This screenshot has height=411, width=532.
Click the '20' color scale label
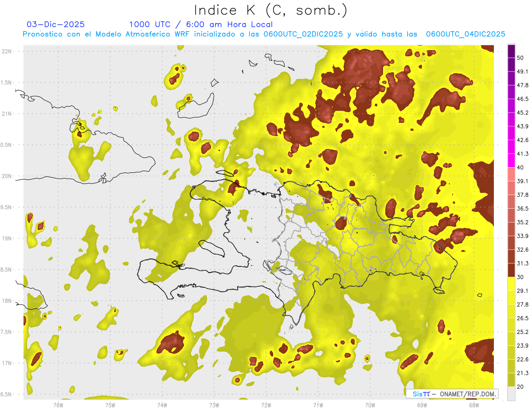point(520,387)
